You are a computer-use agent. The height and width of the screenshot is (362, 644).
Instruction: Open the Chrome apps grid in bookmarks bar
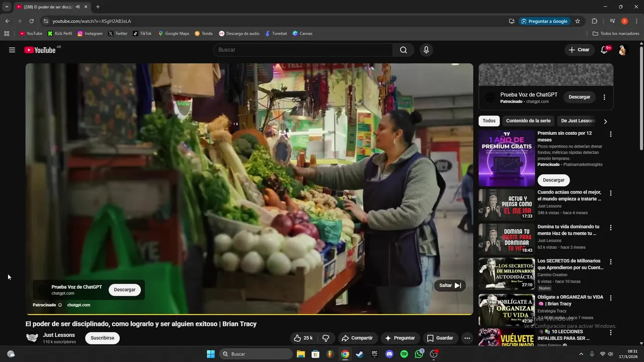tap(7, 34)
